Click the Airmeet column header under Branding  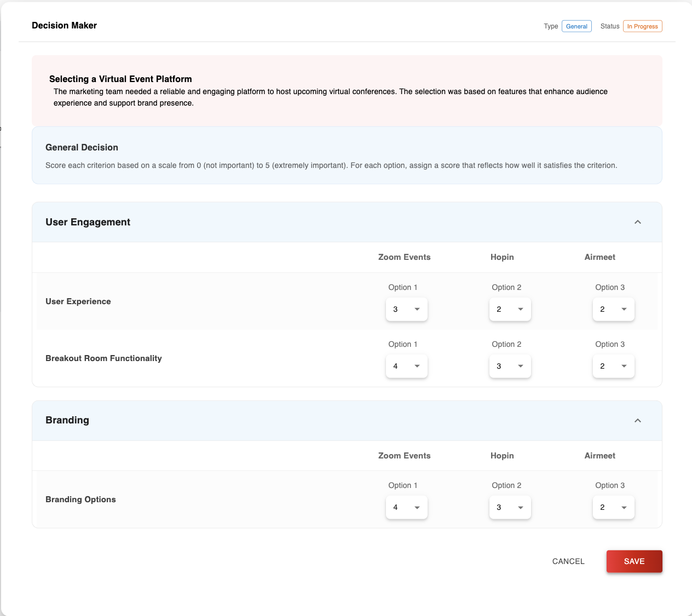(599, 455)
